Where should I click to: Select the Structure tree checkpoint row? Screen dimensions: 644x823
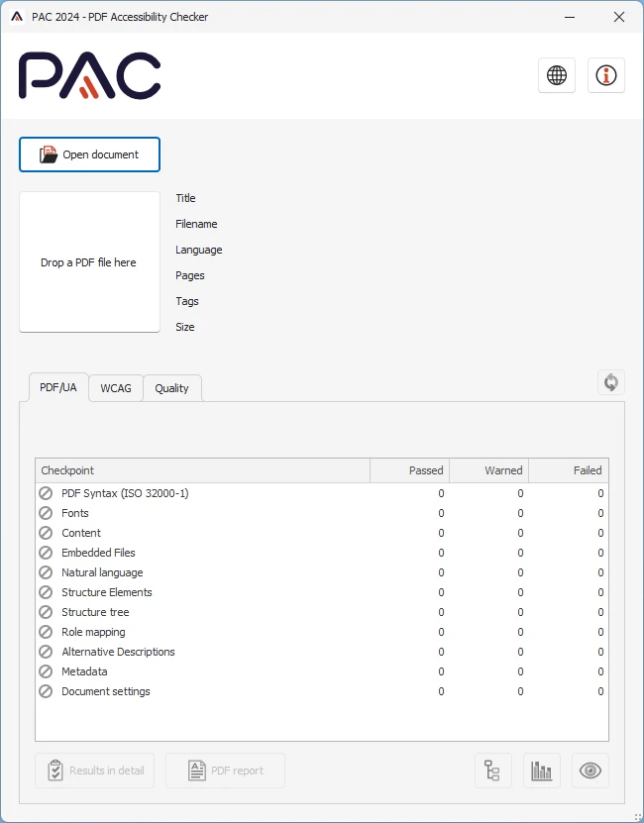click(322, 612)
